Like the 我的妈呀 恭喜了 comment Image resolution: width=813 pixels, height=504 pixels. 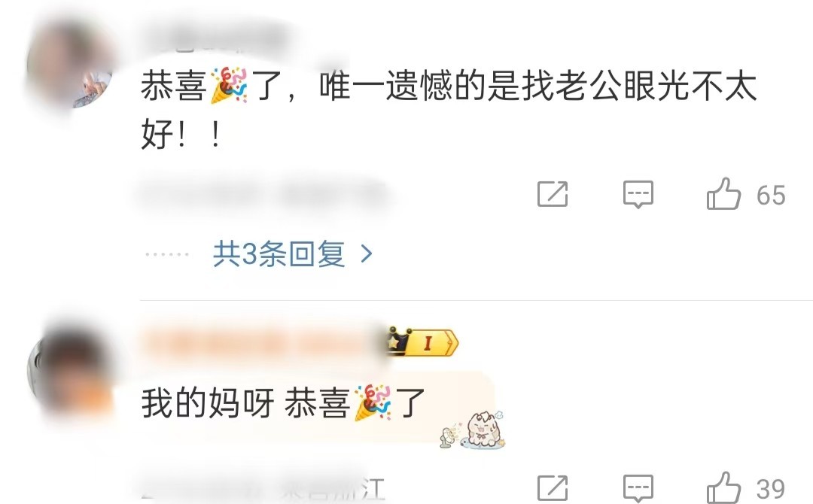coord(723,487)
